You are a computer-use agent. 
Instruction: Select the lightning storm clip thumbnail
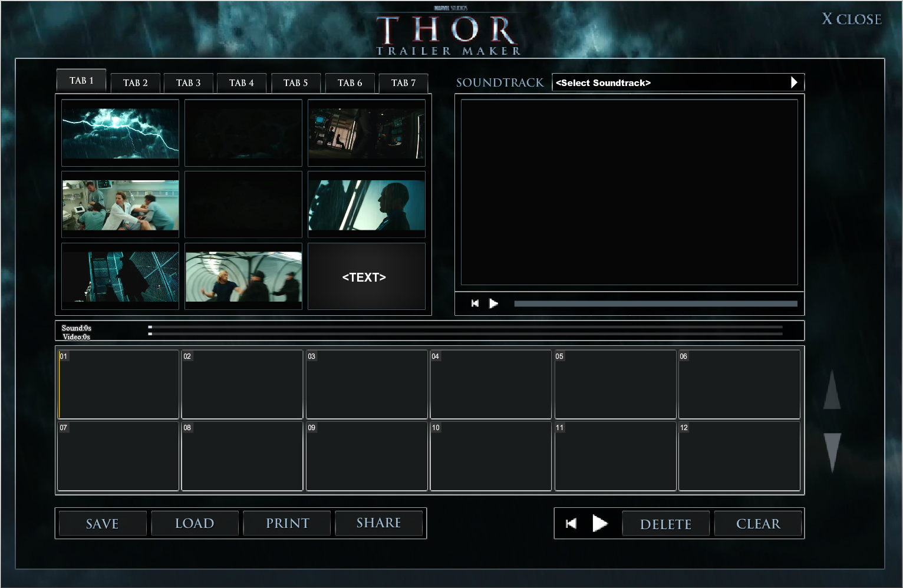pos(120,133)
